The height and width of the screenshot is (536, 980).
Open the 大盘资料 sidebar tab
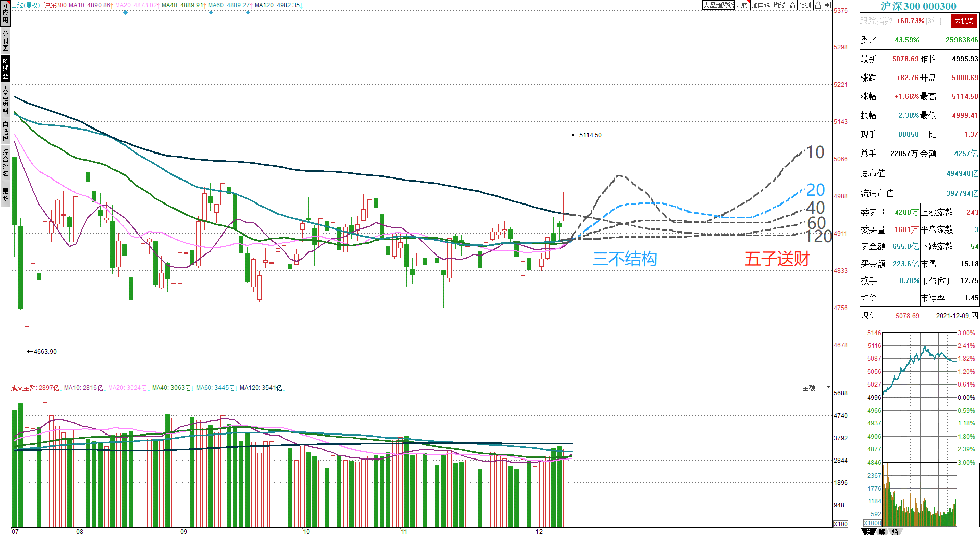click(5, 100)
